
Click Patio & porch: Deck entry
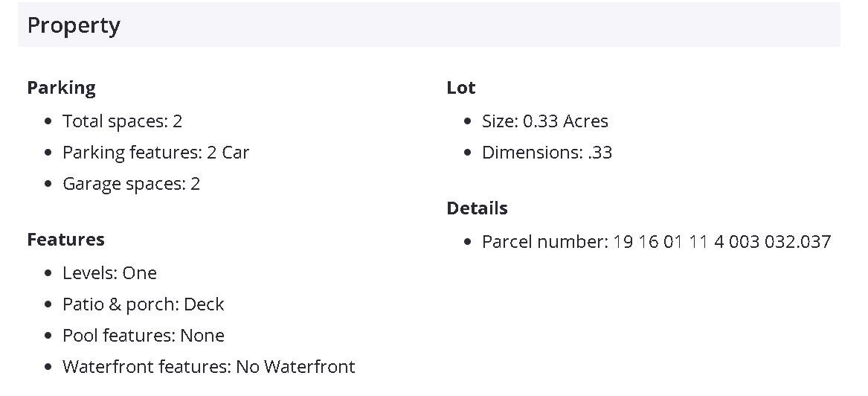tap(143, 304)
